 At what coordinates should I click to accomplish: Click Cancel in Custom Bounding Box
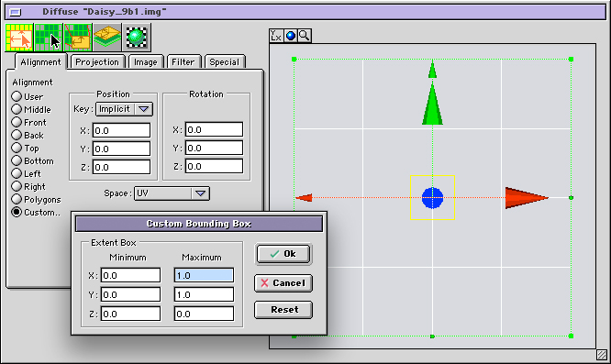283,283
